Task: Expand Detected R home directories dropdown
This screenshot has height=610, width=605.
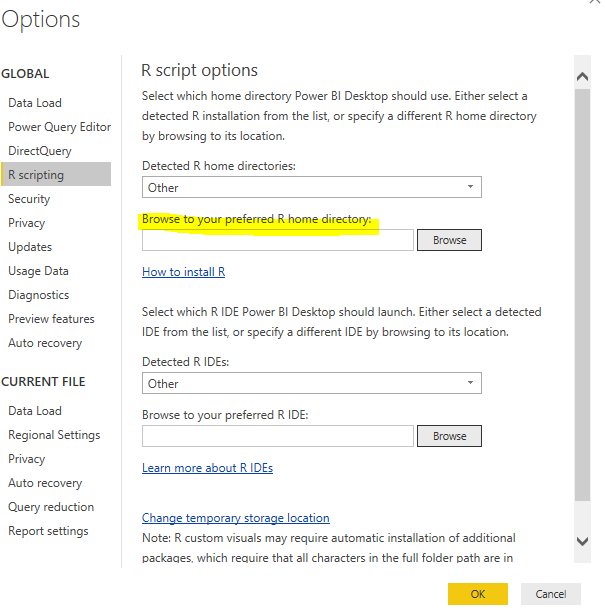Action: click(312, 187)
